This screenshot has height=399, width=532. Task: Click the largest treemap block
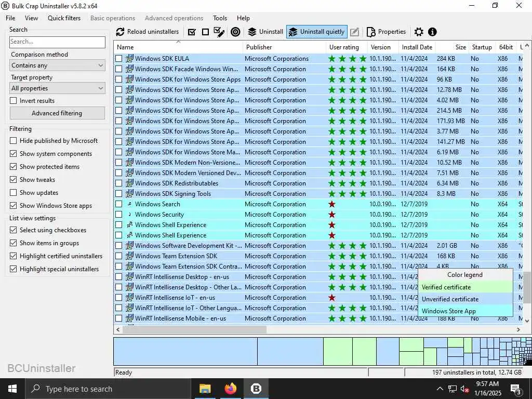coord(185,351)
